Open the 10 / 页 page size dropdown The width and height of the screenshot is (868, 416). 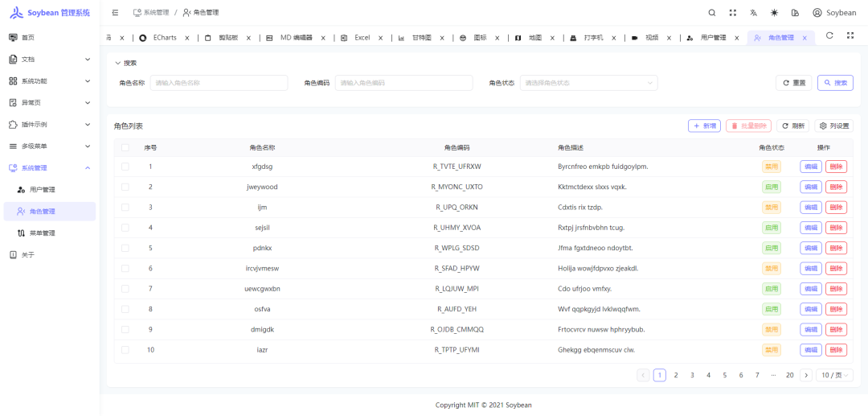pos(834,375)
